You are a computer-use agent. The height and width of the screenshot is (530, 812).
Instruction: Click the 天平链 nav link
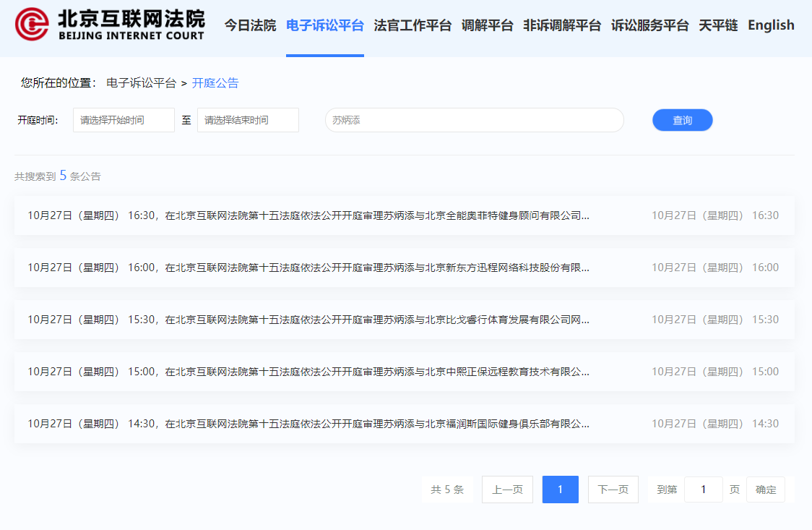718,25
